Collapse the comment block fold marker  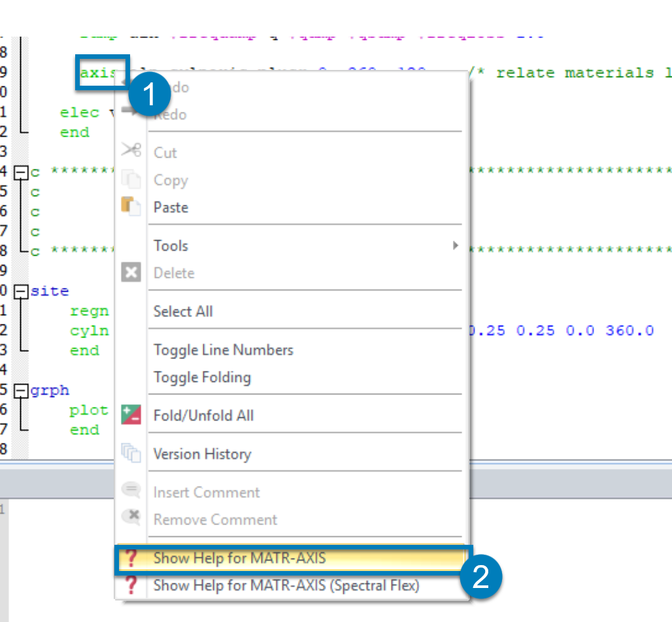pos(21,173)
